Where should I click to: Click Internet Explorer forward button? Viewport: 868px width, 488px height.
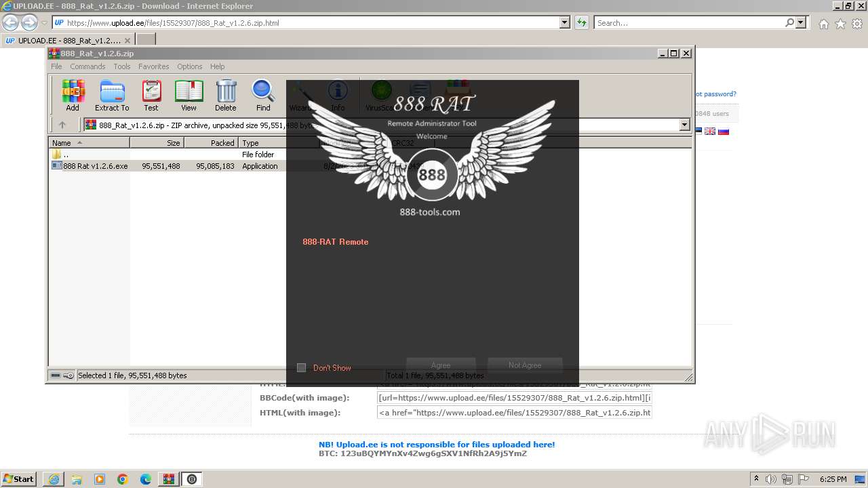(29, 22)
